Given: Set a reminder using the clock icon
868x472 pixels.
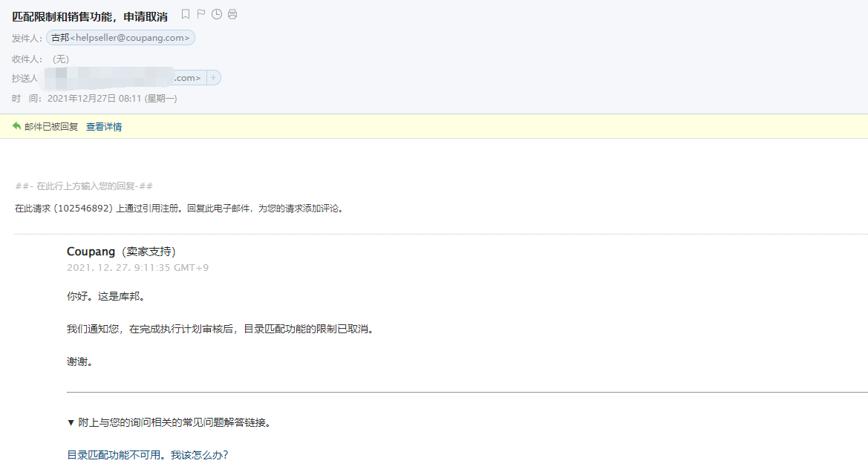Looking at the screenshot, I should (217, 14).
